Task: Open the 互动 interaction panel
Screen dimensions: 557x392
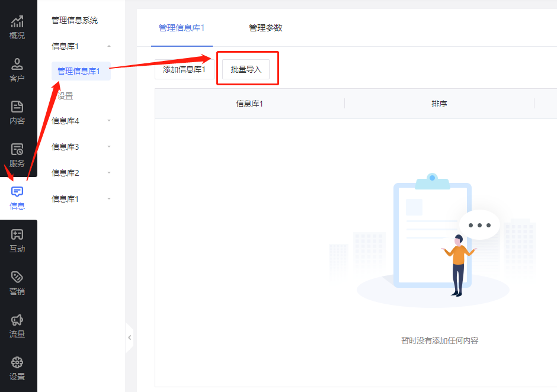Action: (17, 241)
